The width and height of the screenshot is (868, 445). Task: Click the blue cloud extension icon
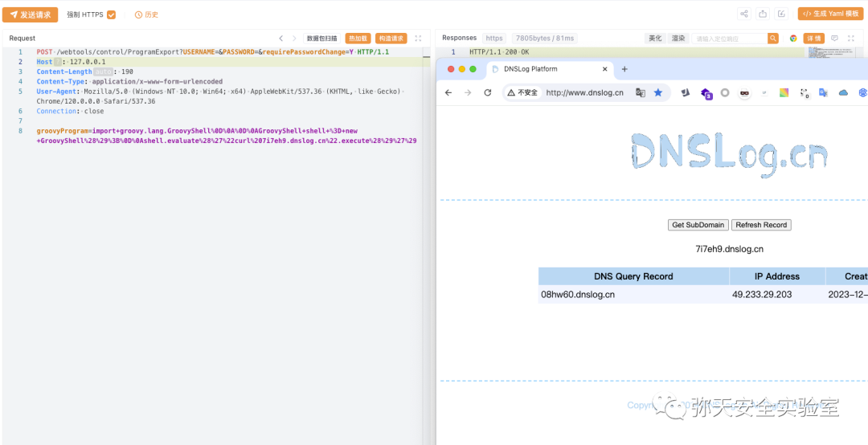click(x=843, y=92)
